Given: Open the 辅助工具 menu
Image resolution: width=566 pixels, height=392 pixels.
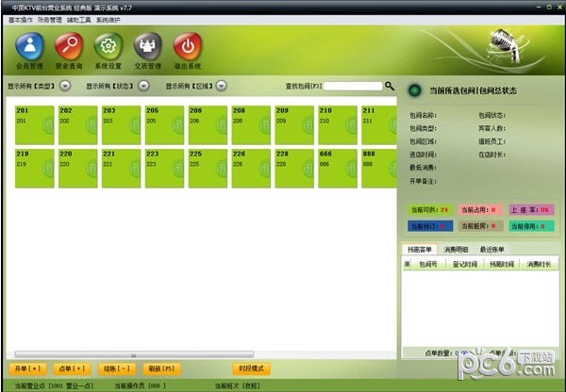Looking at the screenshot, I should tap(77, 19).
